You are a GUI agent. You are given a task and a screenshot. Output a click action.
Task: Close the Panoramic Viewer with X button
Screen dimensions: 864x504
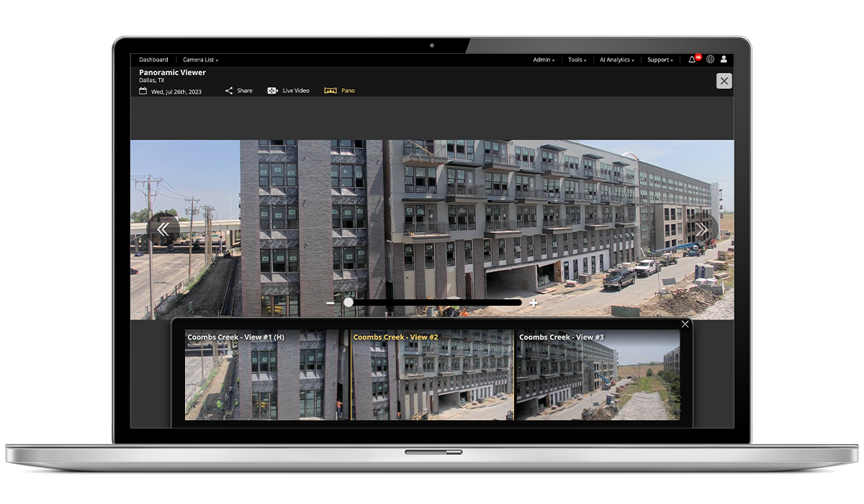[724, 81]
